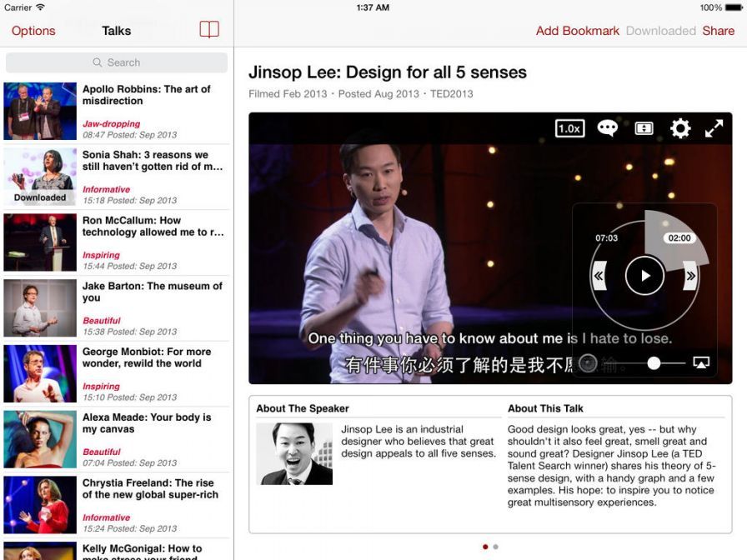747x560 pixels.
Task: Rewind with the double-chevron back button
Action: (x=599, y=275)
